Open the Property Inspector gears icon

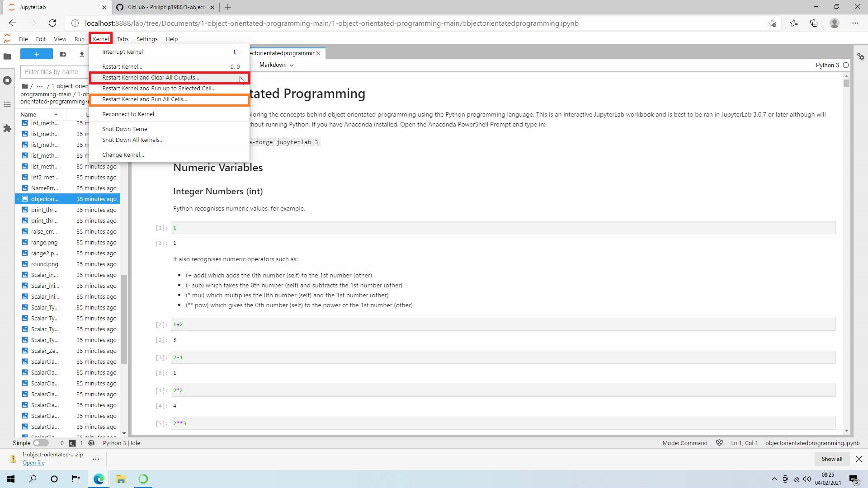point(861,56)
